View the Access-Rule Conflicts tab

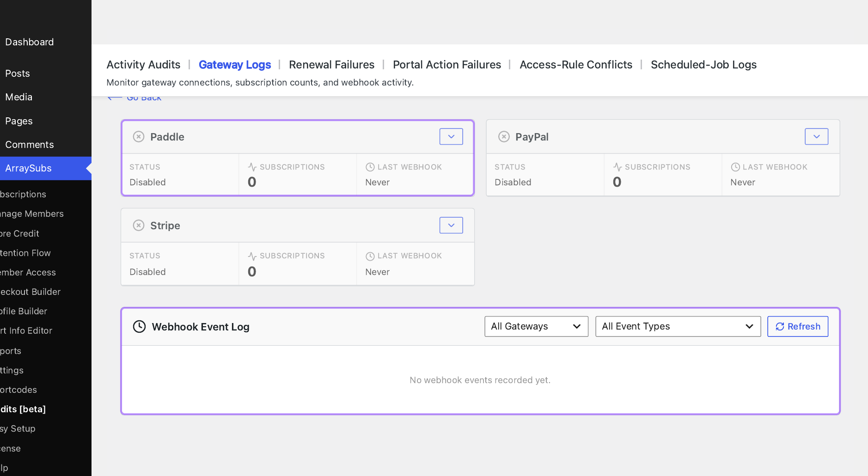(576, 65)
